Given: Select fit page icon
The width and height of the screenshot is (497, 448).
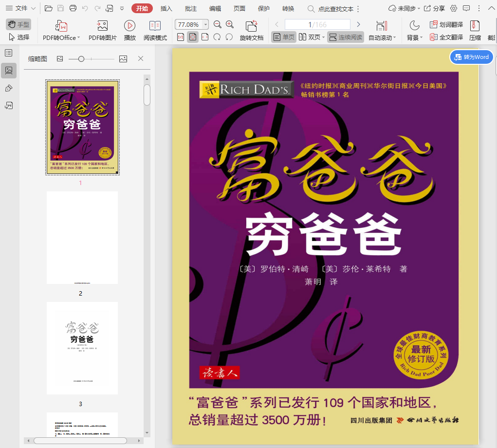Looking at the screenshot, I should pyautogui.click(x=192, y=37).
